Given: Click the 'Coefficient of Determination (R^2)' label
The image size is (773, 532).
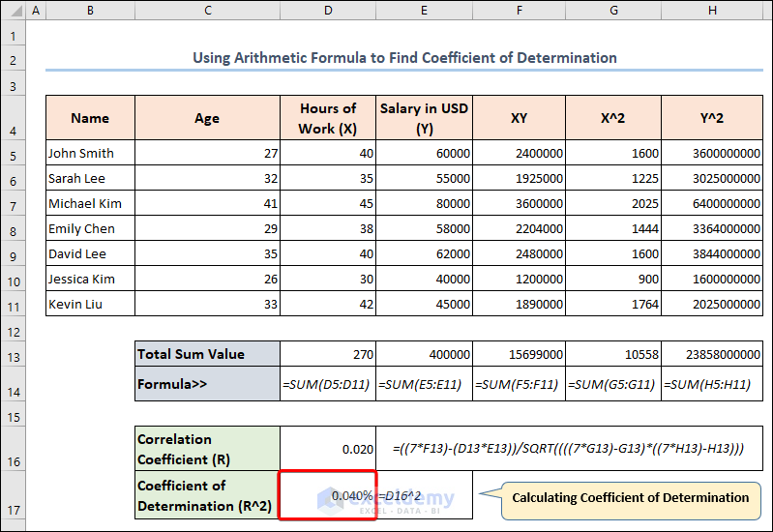Looking at the screenshot, I should pyautogui.click(x=207, y=495).
